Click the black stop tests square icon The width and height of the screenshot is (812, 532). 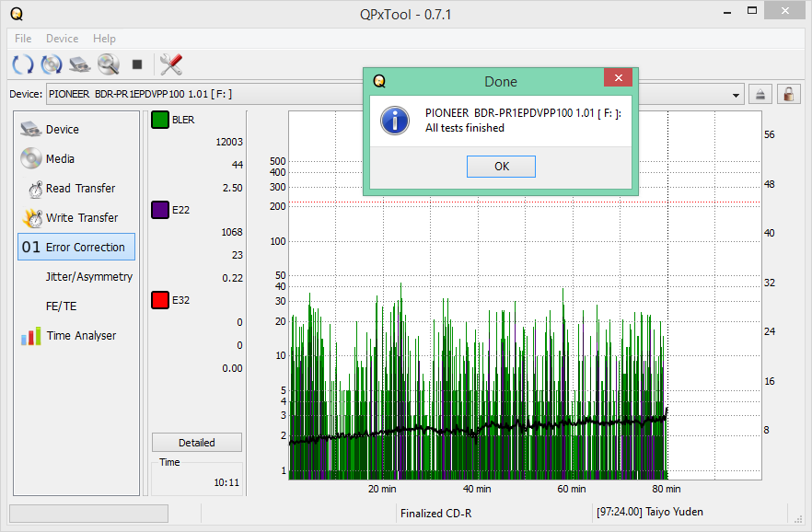pos(137,64)
